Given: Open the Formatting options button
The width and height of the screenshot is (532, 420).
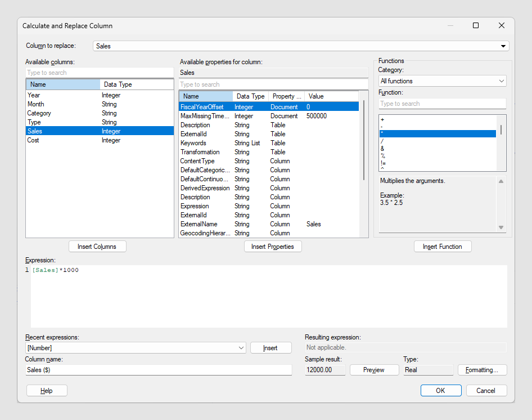Looking at the screenshot, I should click(482, 370).
